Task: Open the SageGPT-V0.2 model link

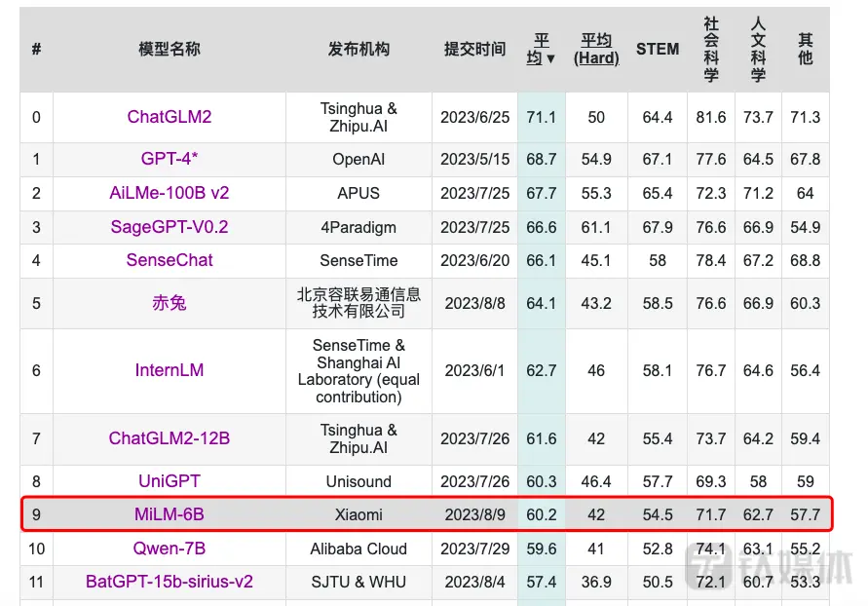Action: pyautogui.click(x=169, y=227)
